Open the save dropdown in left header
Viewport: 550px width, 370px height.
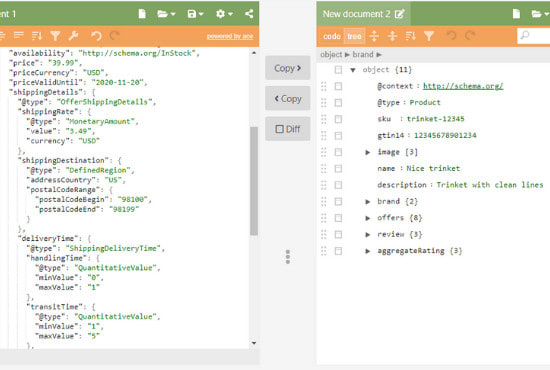pos(195,14)
